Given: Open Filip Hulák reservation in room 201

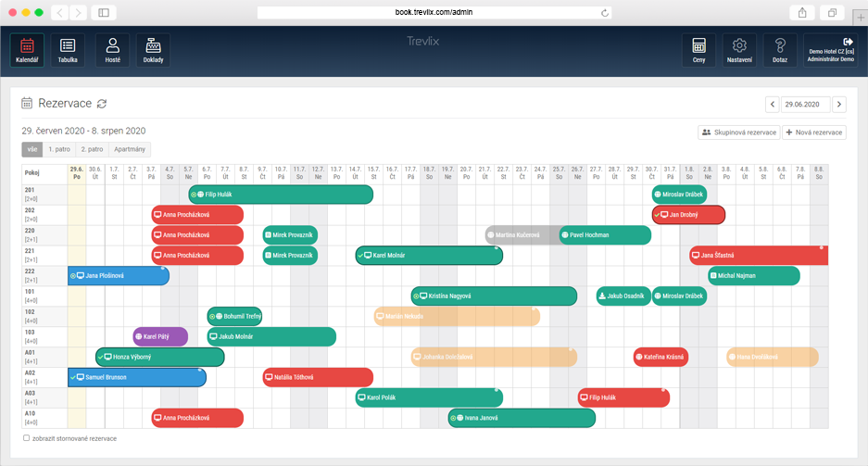Looking at the screenshot, I should [x=281, y=195].
